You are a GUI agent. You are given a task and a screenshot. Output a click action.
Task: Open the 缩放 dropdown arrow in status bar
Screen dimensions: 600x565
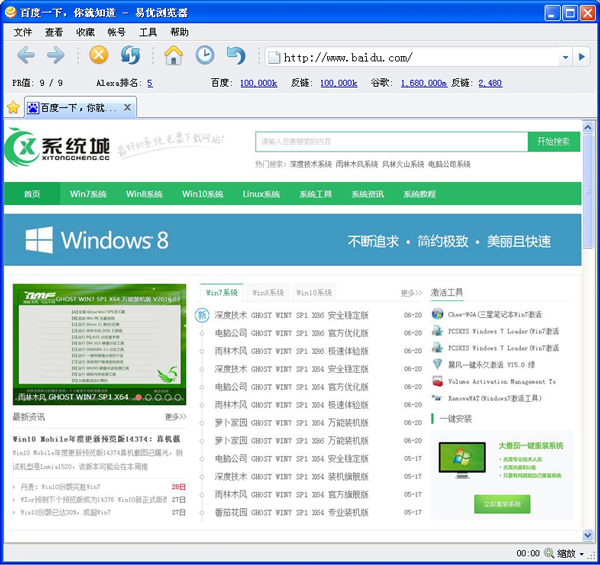pyautogui.click(x=582, y=554)
